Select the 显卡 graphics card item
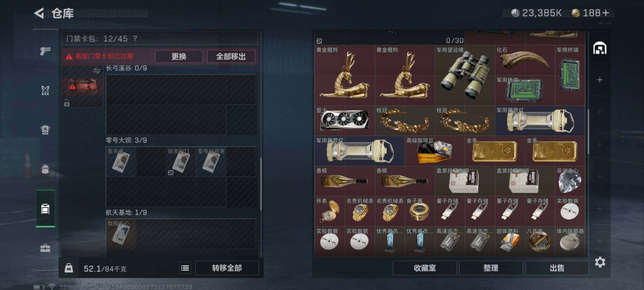 point(345,121)
